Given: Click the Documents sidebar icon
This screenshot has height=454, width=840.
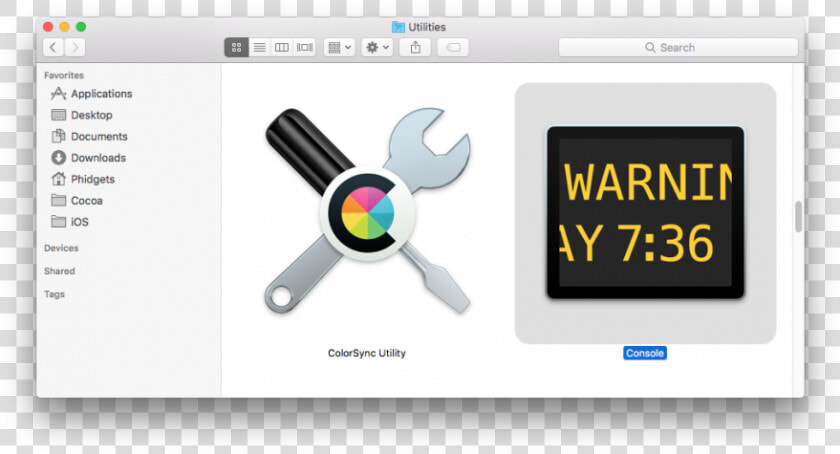Looking at the screenshot, I should [x=58, y=136].
